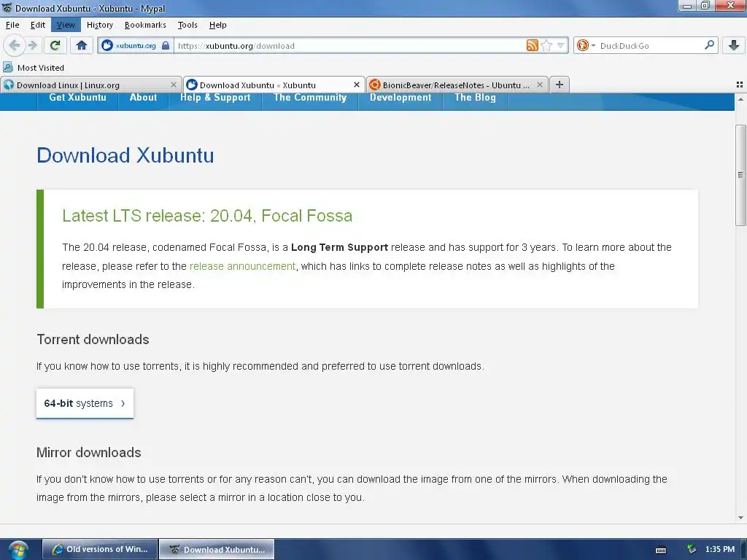Viewport: 747px width, 560px height.
Task: Select Download Xubuntu taskbar button
Action: click(217, 549)
